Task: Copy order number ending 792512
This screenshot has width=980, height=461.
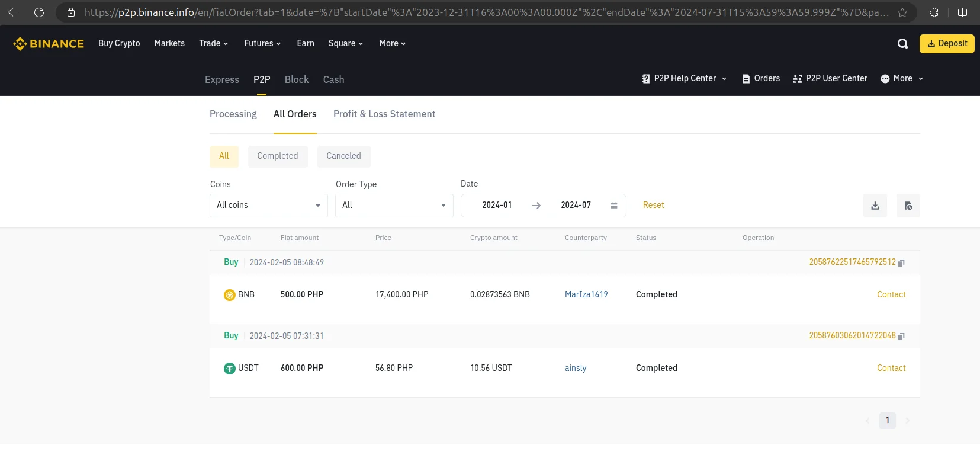Action: point(901,262)
